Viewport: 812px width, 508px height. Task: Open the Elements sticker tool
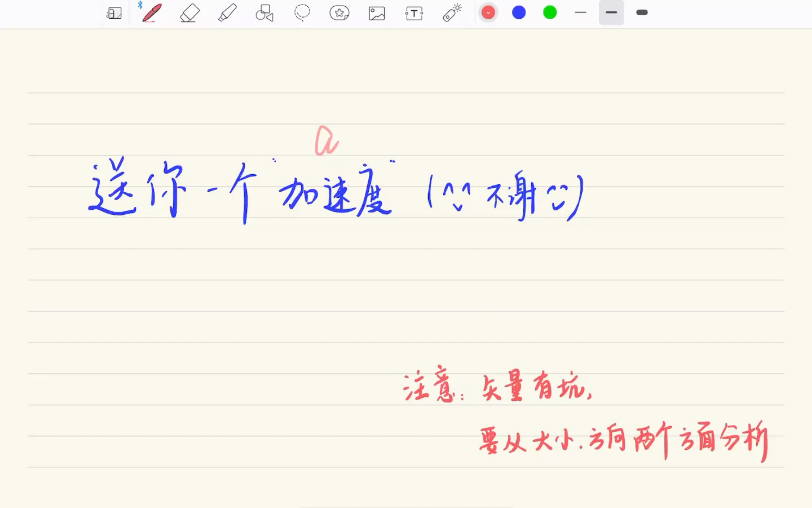point(339,13)
